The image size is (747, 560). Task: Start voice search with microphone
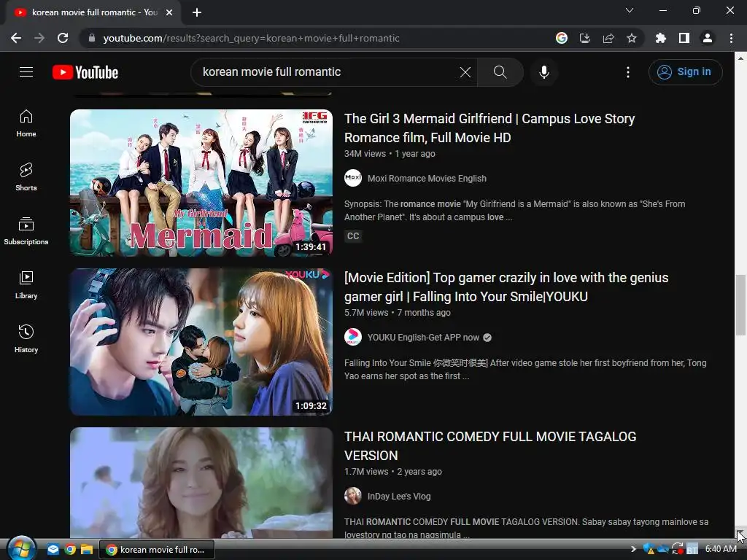(x=543, y=72)
